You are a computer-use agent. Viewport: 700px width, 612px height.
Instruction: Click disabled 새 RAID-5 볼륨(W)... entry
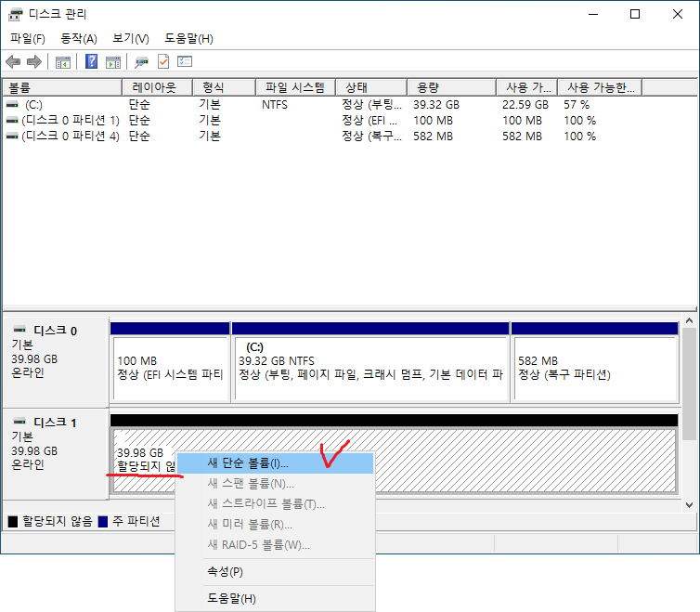[x=275, y=545]
